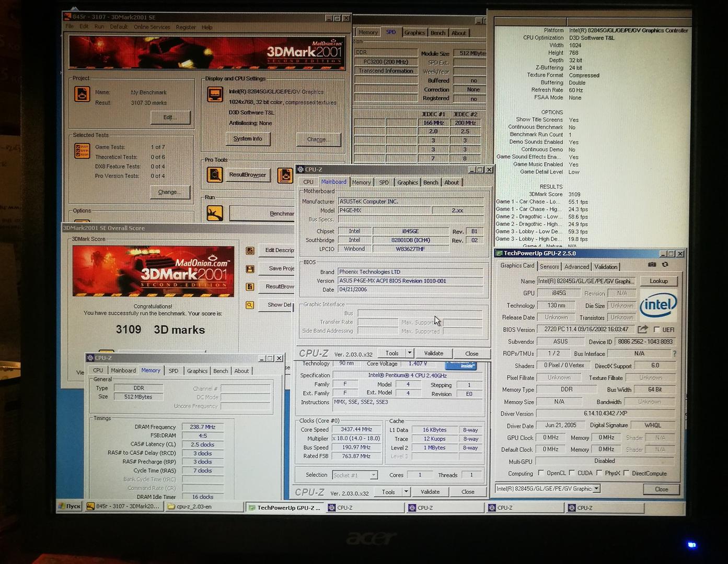Click Change button in Display and CPU Settings
This screenshot has width=728, height=564.
318,139
